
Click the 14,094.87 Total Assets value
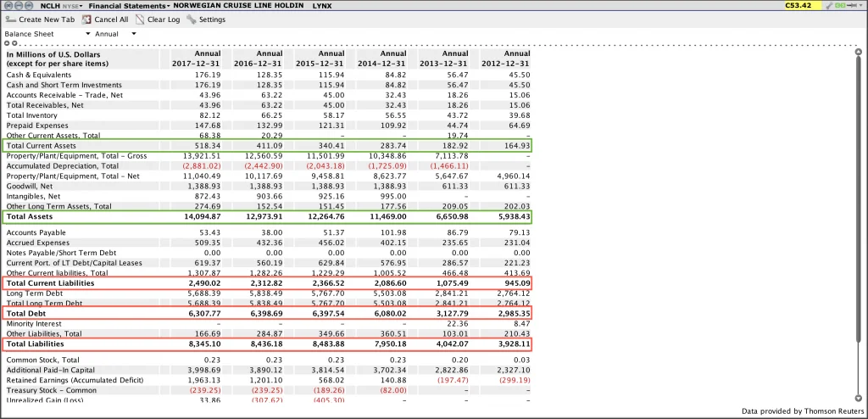(x=203, y=216)
